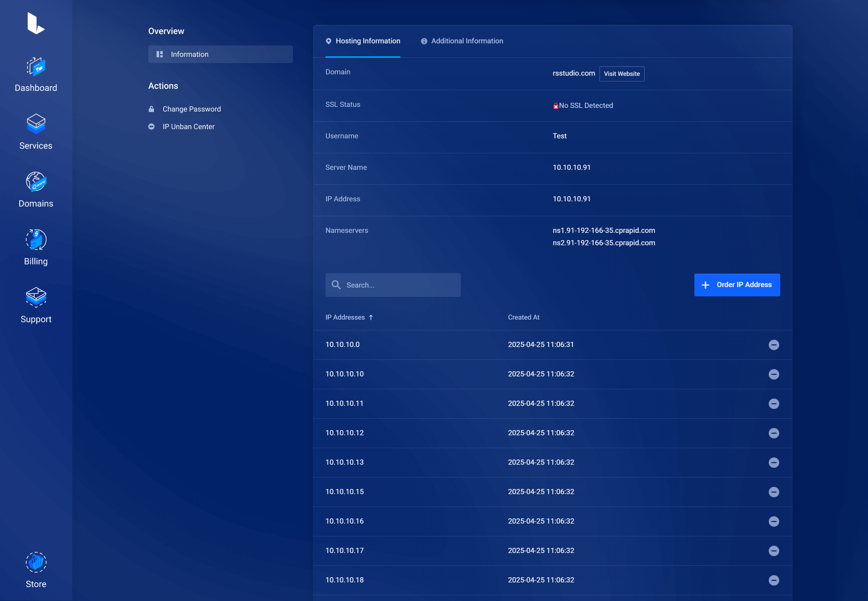Sort by IP Addresses column arrow

(371, 318)
